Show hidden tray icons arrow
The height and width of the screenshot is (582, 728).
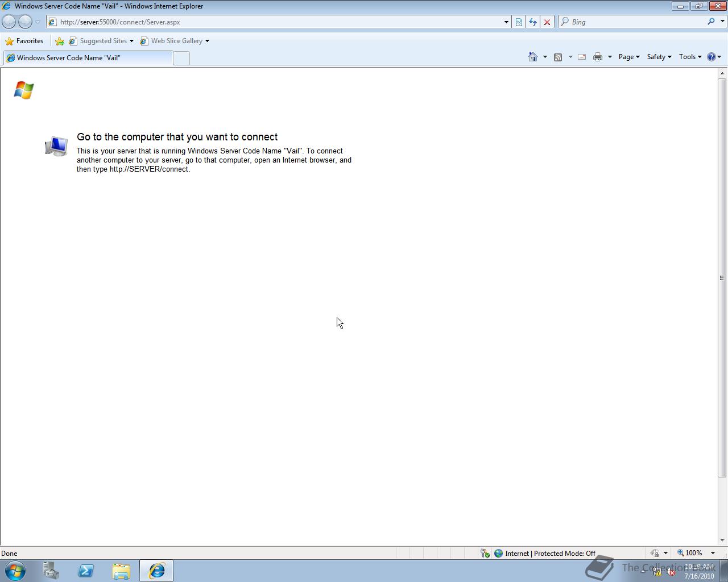(x=643, y=571)
